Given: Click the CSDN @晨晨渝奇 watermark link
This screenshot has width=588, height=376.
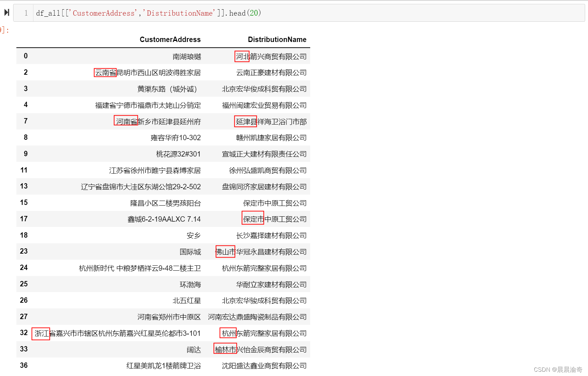Looking at the screenshot, I should (557, 369).
